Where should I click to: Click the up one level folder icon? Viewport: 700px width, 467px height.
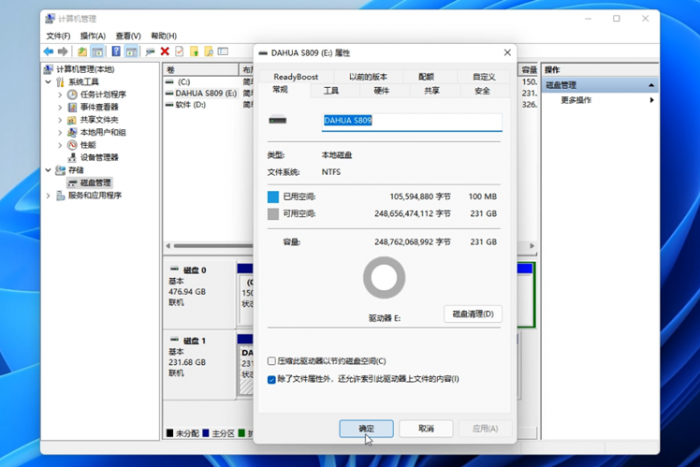pyautogui.click(x=81, y=51)
